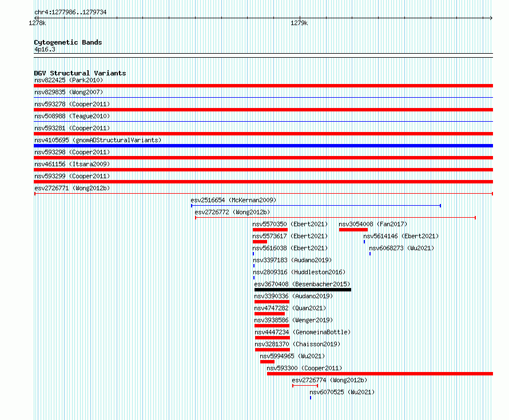Click nsv2809316 (Huddleston2016) label
Screen dimensions: 509x420
(299, 272)
